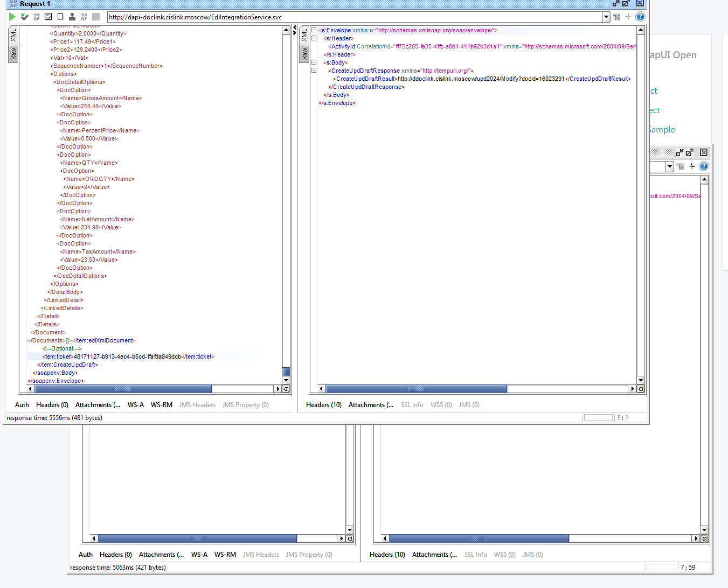Screen dimensions: 728x588
Task: Click the tem:ticket line in the request XML
Action: pos(128,356)
